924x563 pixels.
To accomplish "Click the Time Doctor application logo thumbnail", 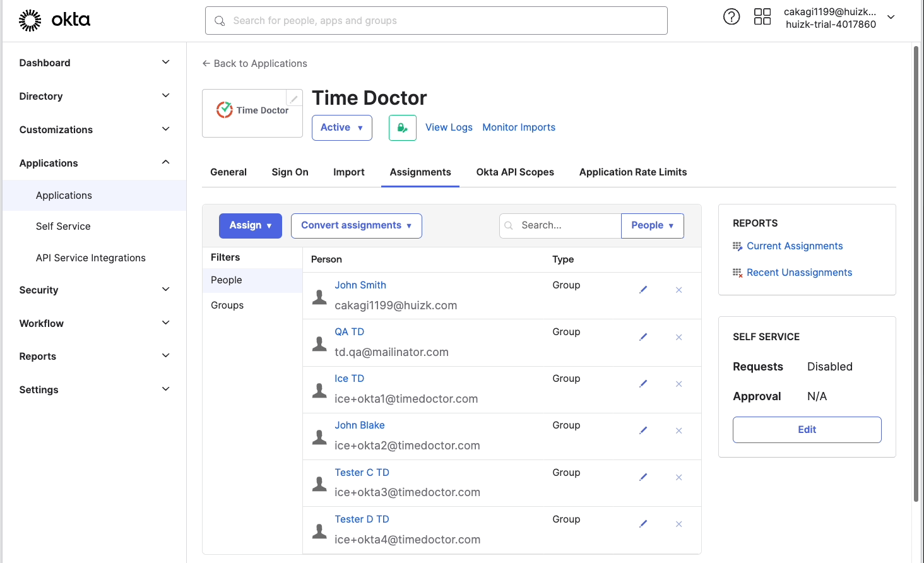I will point(252,113).
